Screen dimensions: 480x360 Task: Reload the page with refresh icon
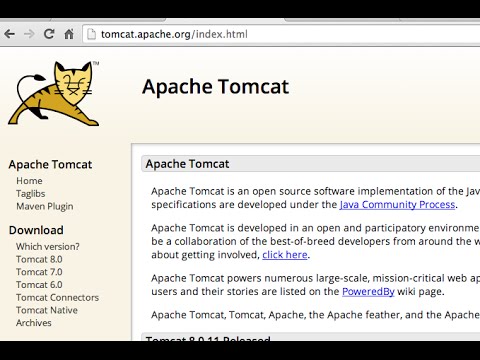click(x=49, y=34)
